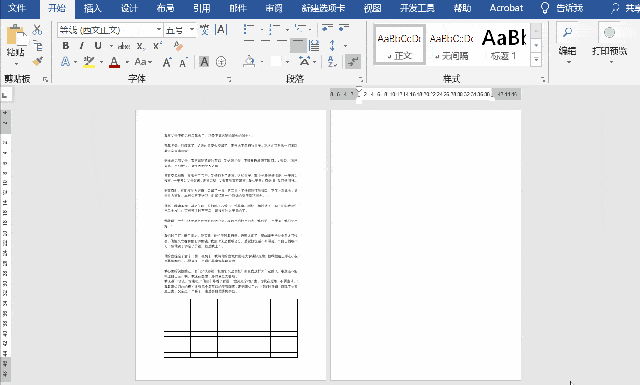Cut selection with the scissors icon
The image size is (640, 385).
click(38, 29)
